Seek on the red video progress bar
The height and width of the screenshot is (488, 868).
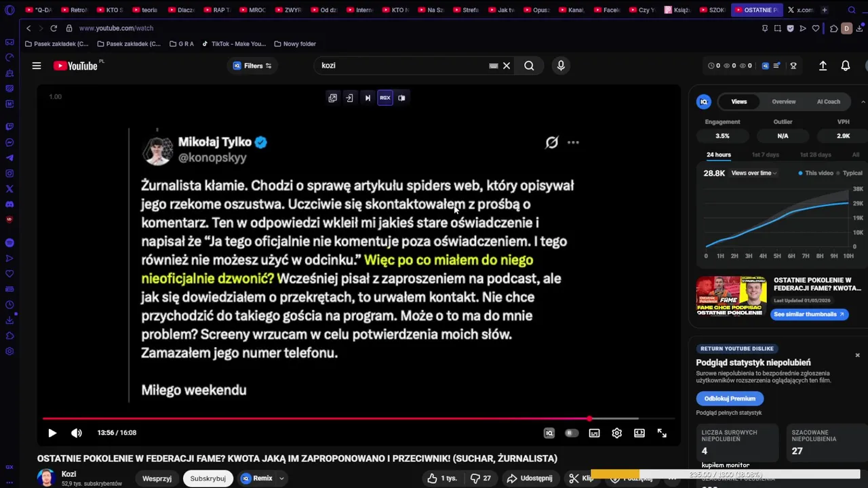click(x=358, y=419)
